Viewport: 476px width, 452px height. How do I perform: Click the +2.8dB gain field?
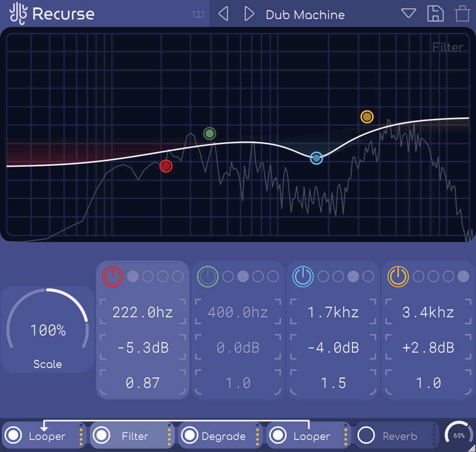pos(428,347)
